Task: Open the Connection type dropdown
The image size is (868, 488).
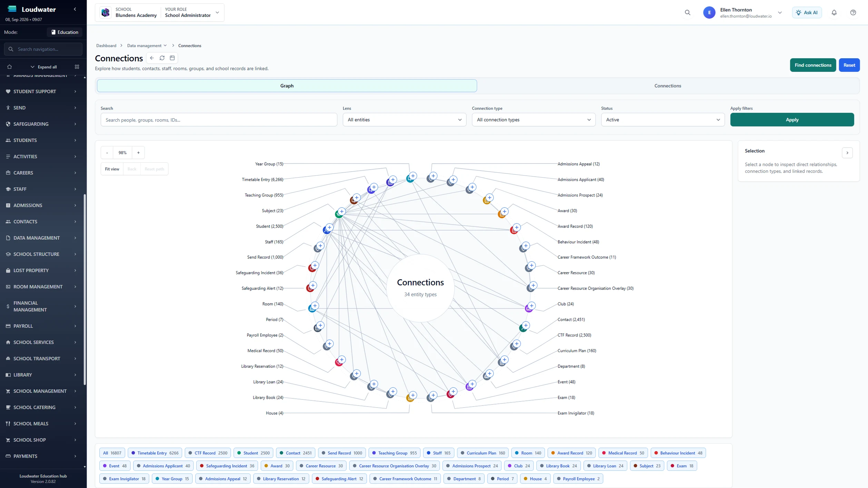Action: [533, 120]
